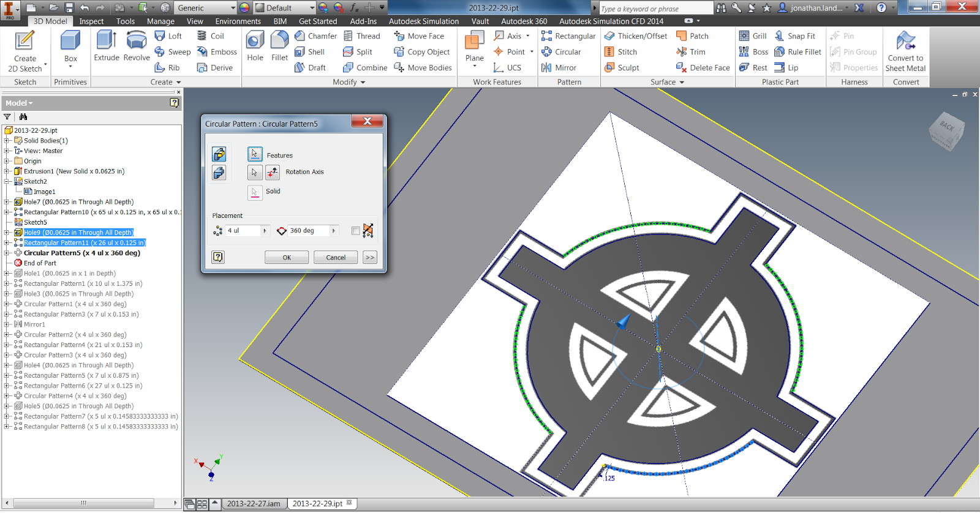Confirm the Circular Pattern with OK
Screen dimensions: 980x513
pyautogui.click(x=287, y=258)
